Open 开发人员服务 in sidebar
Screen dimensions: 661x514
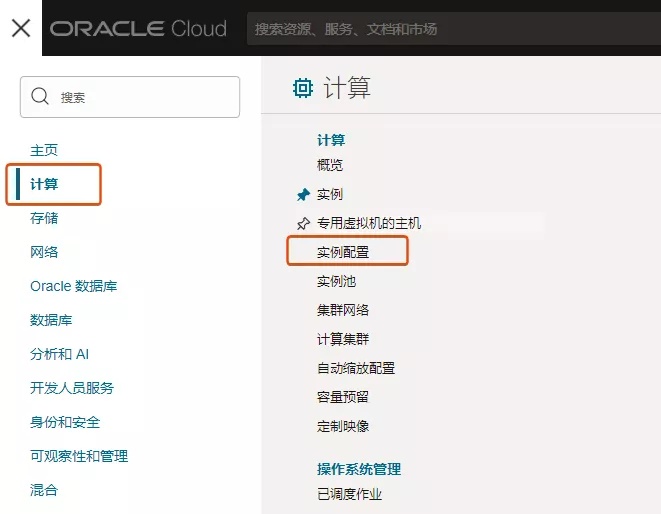72,388
